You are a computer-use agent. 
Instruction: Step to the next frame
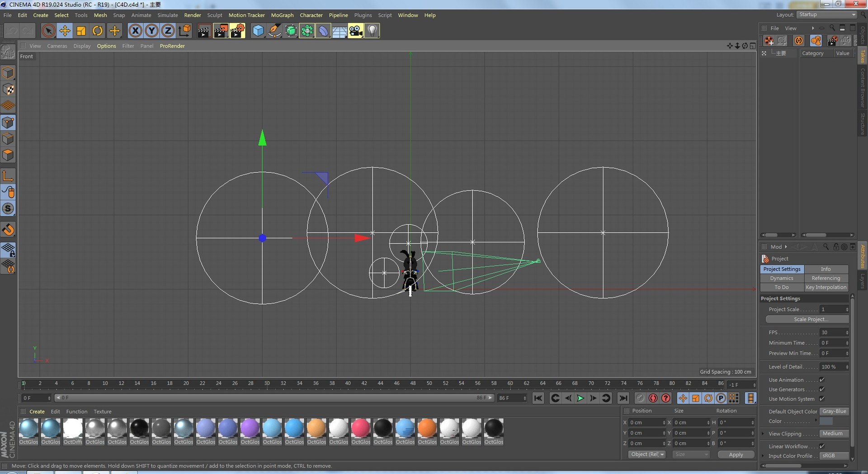(593, 398)
